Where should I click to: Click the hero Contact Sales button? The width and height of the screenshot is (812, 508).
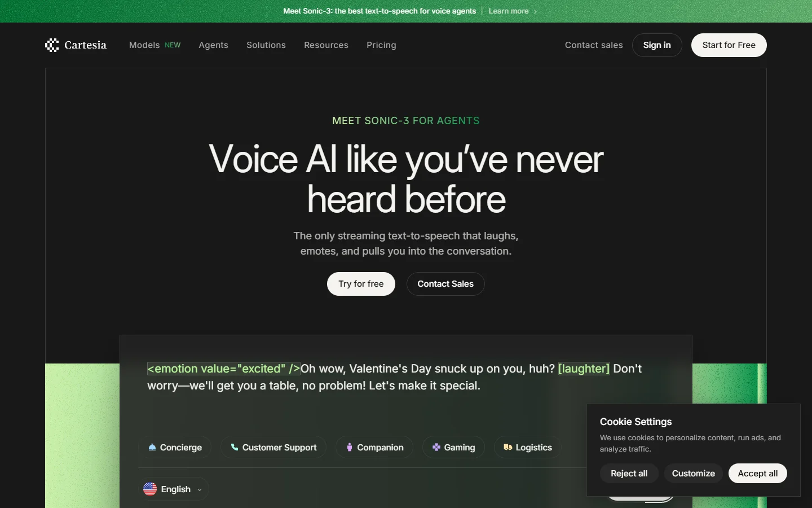click(x=445, y=284)
